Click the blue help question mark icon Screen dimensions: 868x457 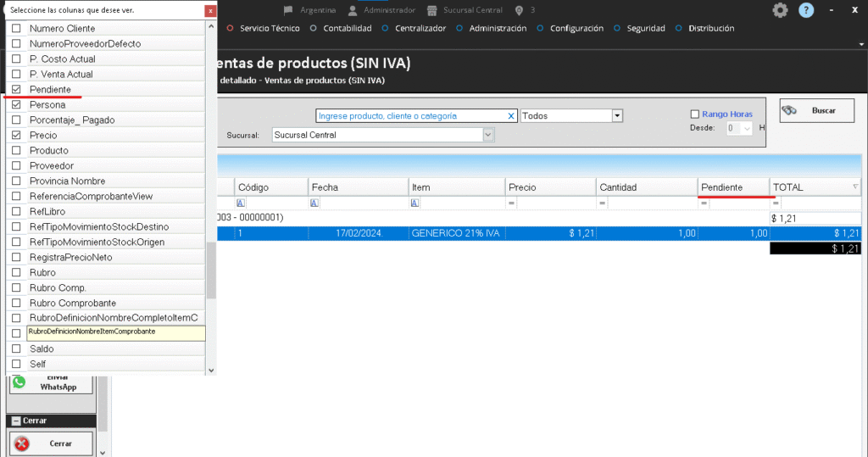[806, 10]
